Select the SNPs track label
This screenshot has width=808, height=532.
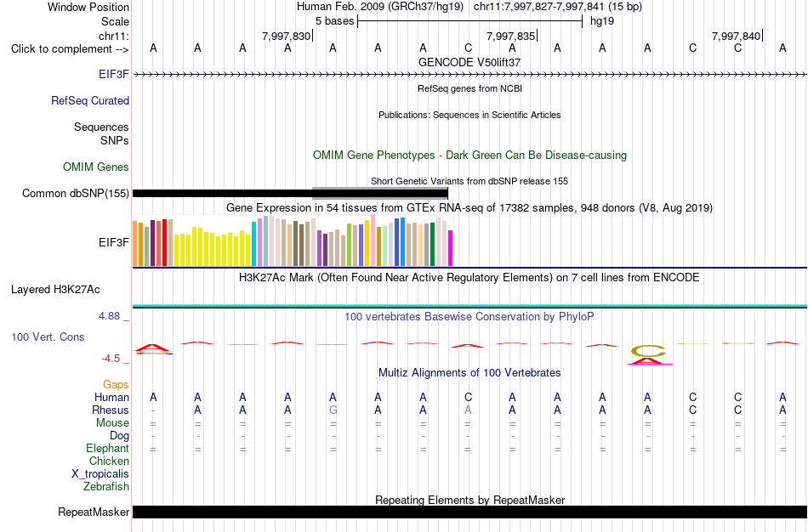[x=115, y=140]
